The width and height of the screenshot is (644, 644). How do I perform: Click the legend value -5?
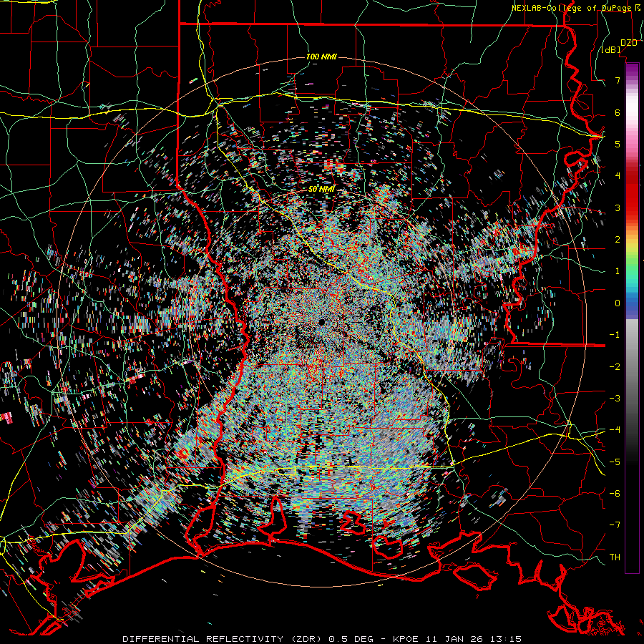[615, 462]
